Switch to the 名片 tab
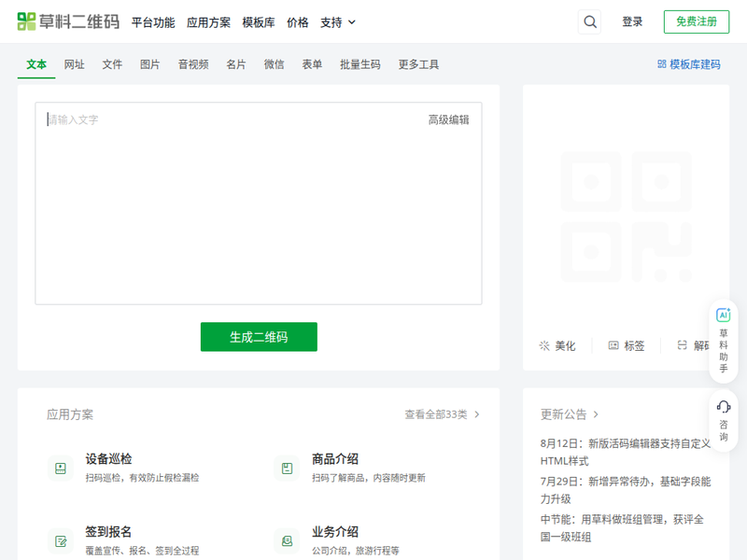 click(x=236, y=64)
